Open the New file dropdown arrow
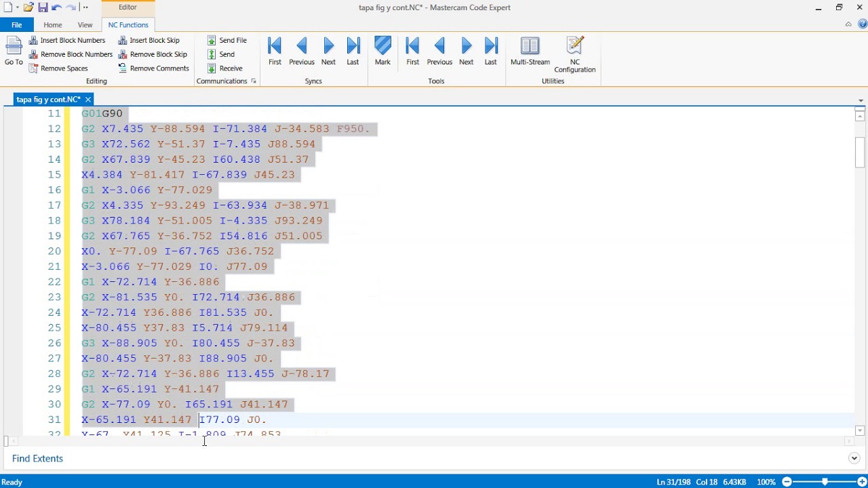The width and height of the screenshot is (868, 488). pos(18,7)
